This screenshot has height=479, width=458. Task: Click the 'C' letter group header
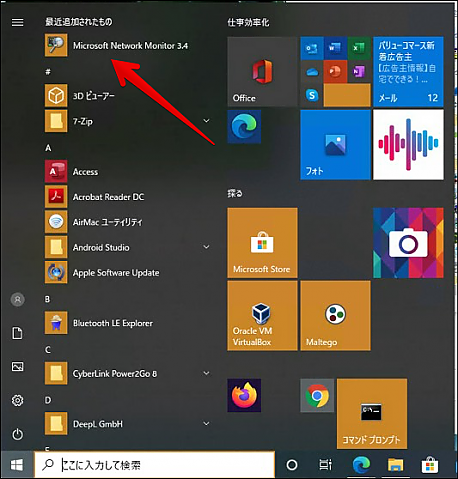(x=48, y=349)
